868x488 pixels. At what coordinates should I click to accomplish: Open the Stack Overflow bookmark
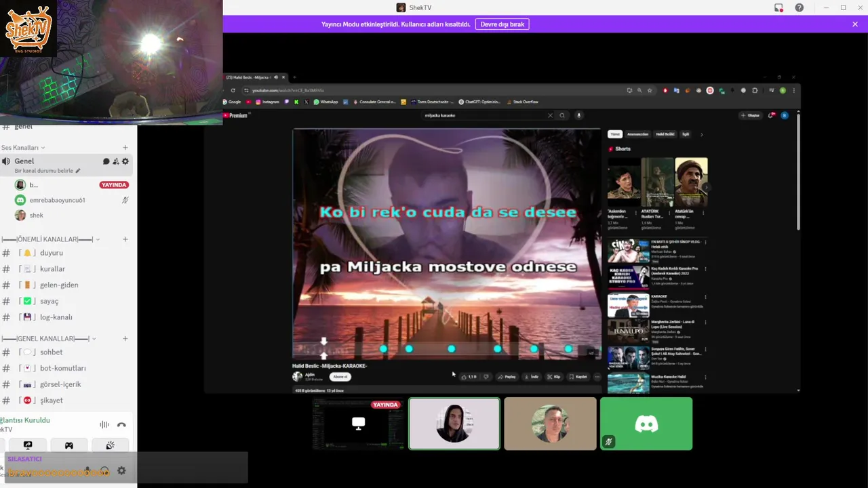(x=522, y=102)
